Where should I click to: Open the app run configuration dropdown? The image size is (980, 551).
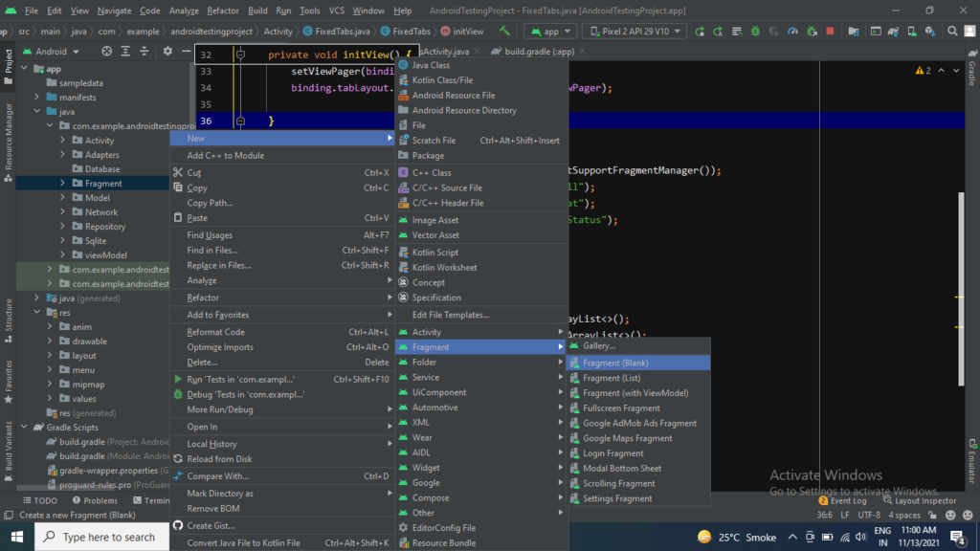pyautogui.click(x=551, y=32)
